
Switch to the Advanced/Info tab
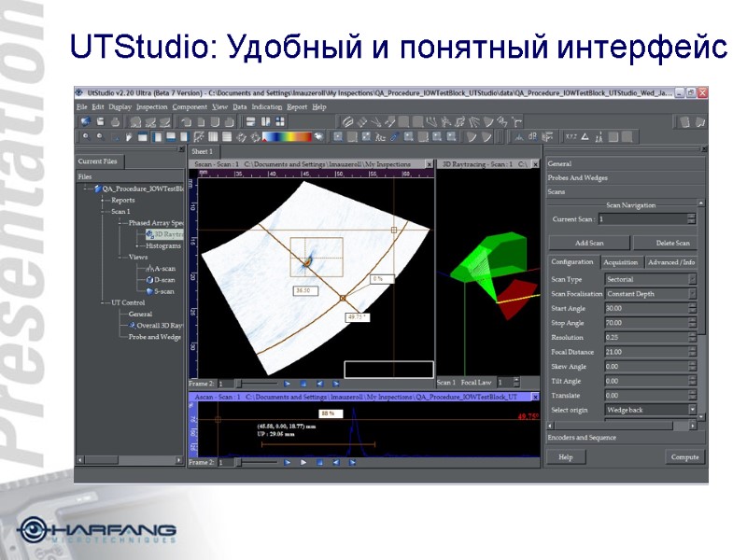click(x=670, y=263)
